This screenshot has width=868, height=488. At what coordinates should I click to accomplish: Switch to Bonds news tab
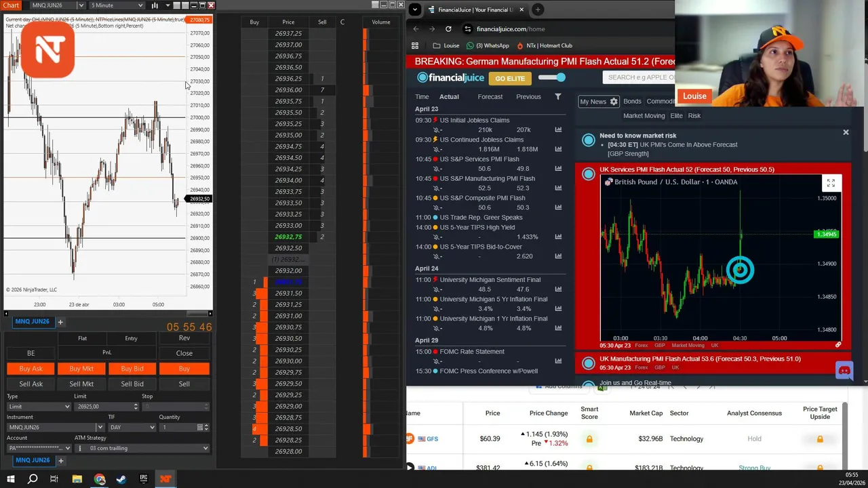coord(632,102)
